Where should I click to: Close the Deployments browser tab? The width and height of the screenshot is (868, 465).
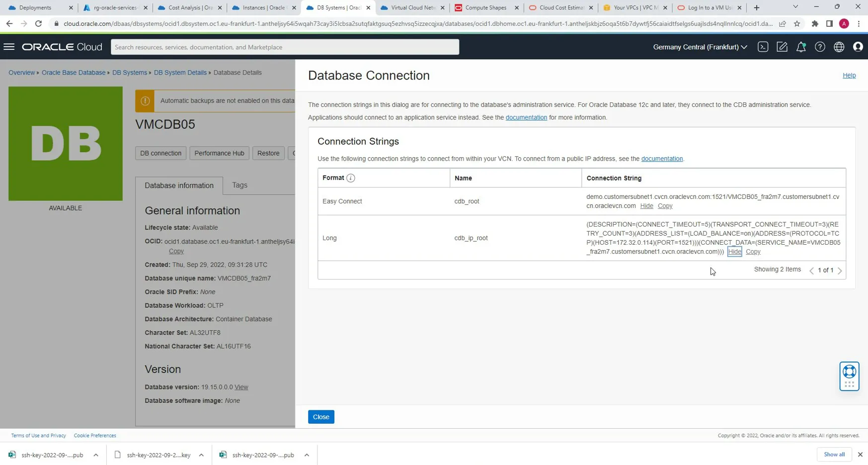(x=71, y=7)
